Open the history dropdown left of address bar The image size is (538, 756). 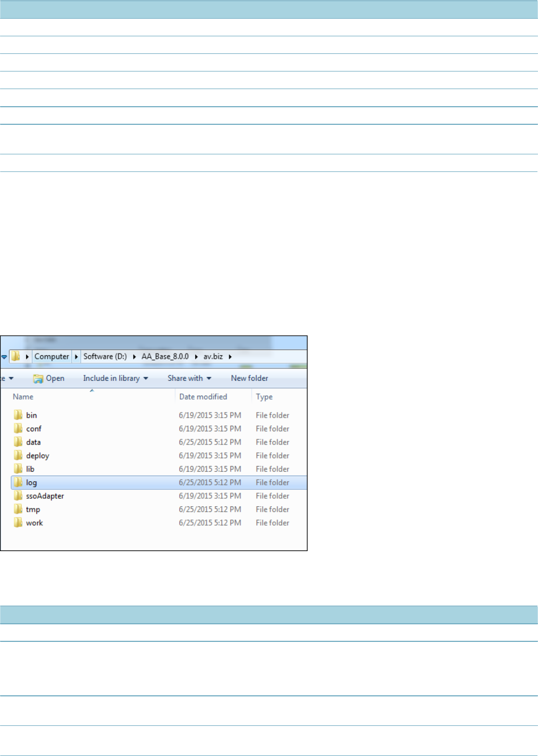[4, 357]
